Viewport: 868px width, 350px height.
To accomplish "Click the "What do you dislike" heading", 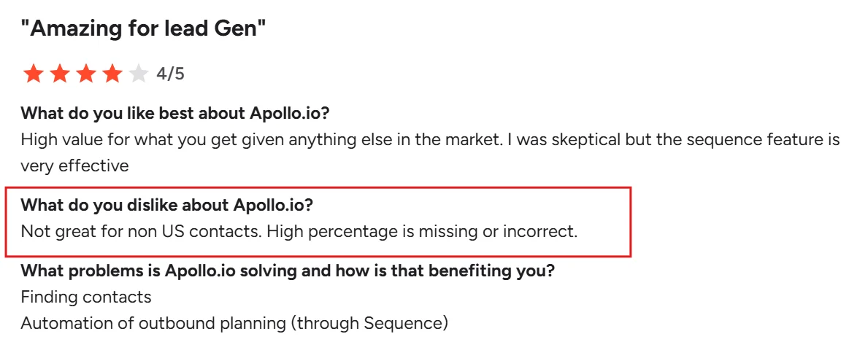I will (x=166, y=205).
